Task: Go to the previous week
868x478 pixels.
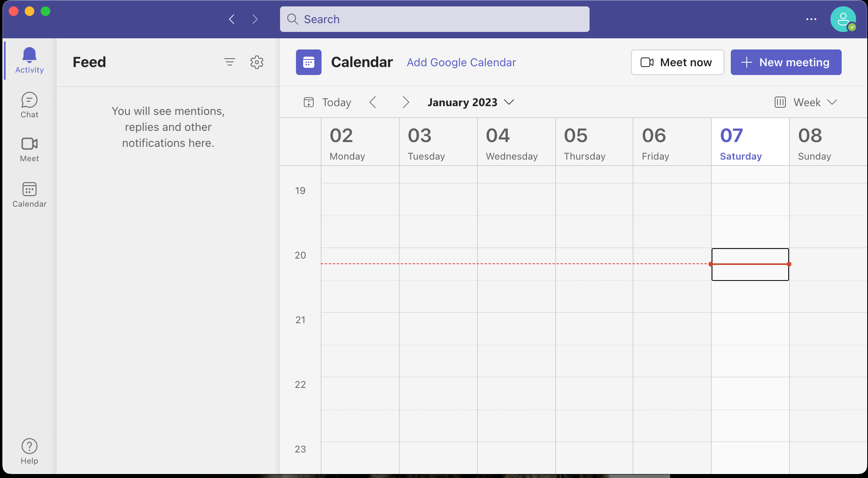Action: pyautogui.click(x=373, y=102)
